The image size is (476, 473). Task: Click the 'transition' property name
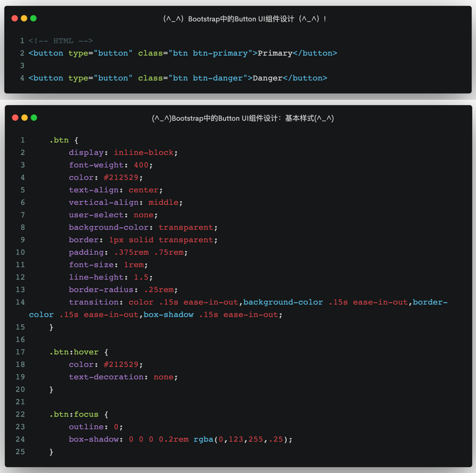(x=94, y=303)
